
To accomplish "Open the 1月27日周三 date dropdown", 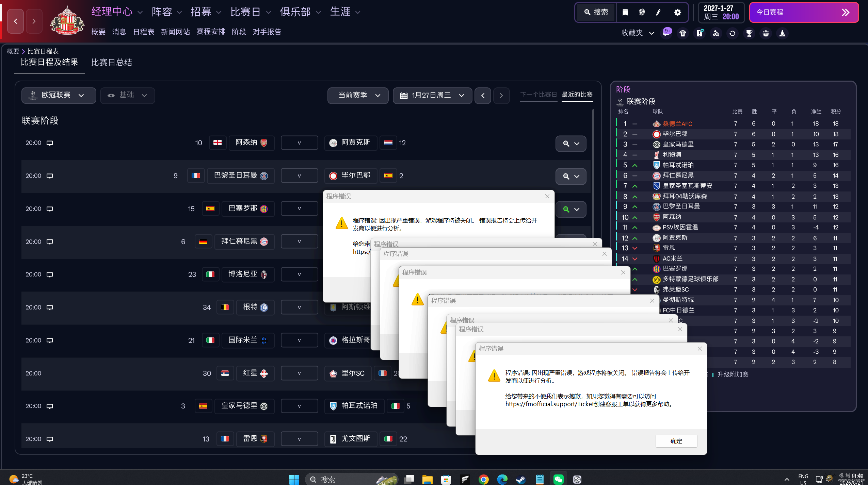I will point(432,95).
